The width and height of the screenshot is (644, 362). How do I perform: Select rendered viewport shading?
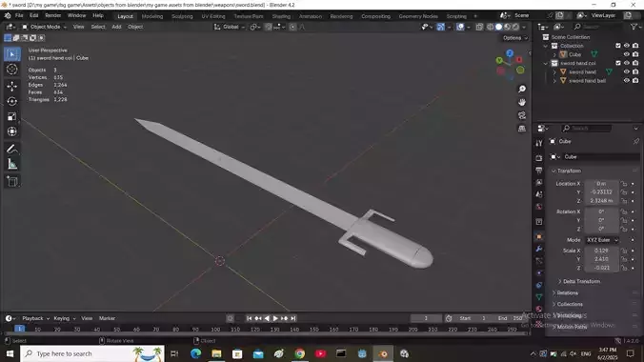515,27
